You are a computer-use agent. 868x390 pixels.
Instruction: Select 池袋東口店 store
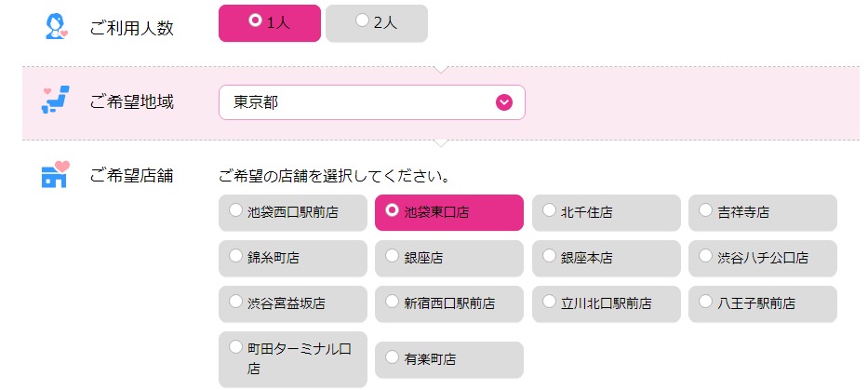[449, 213]
